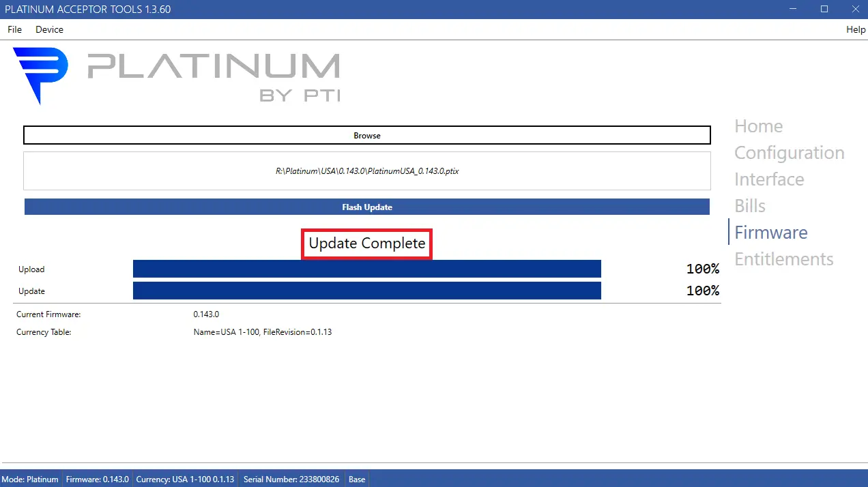
Task: Click the Update progress bar
Action: [367, 291]
